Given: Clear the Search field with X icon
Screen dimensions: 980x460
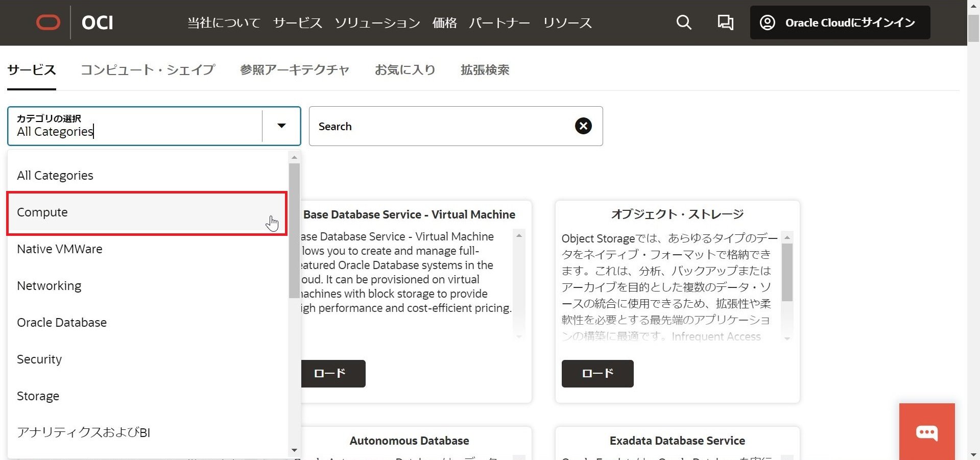Looking at the screenshot, I should (583, 126).
